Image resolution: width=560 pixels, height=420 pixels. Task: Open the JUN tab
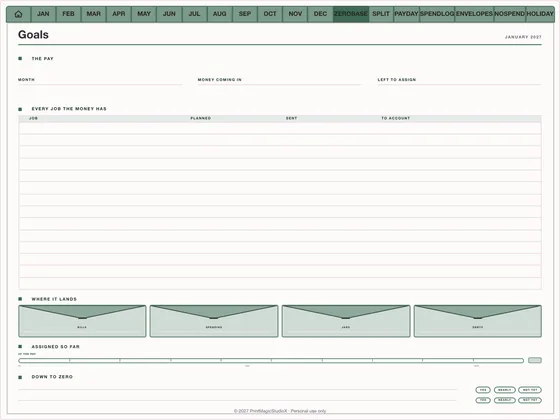tap(169, 14)
